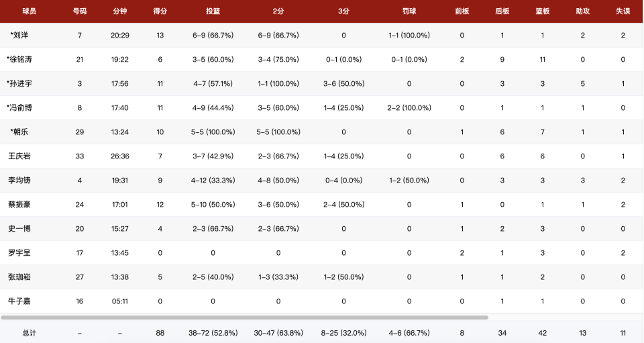Select player name 徐铭涛

click(19, 59)
